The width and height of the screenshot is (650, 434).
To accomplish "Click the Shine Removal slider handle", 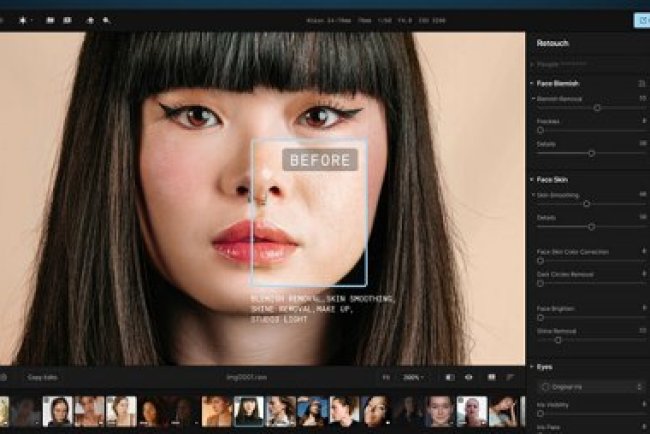I will click(558, 340).
